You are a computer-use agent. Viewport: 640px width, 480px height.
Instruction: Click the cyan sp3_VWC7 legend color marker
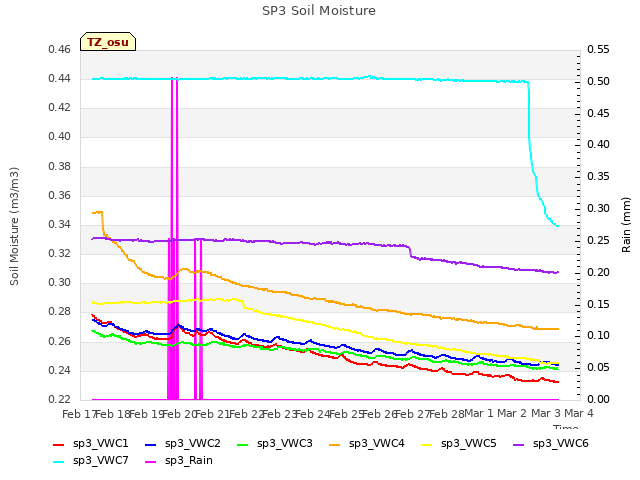click(59, 462)
